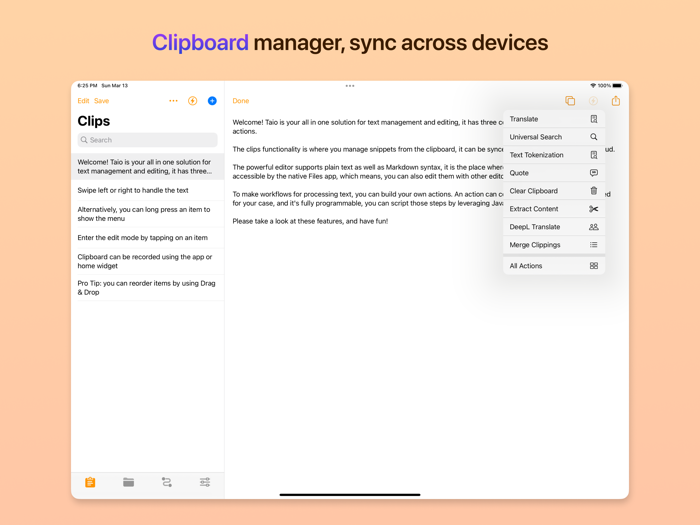
Task: Choose Merge Clippings from the actions menu
Action: [554, 245]
